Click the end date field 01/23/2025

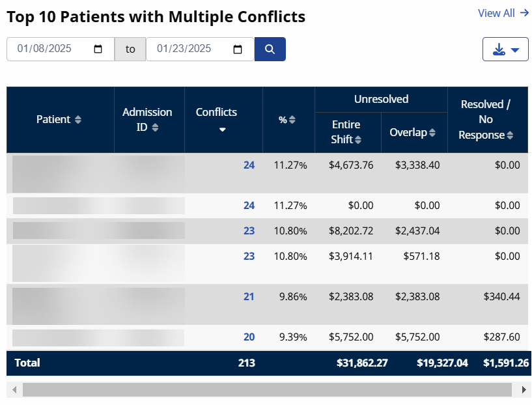pyautogui.click(x=188, y=49)
